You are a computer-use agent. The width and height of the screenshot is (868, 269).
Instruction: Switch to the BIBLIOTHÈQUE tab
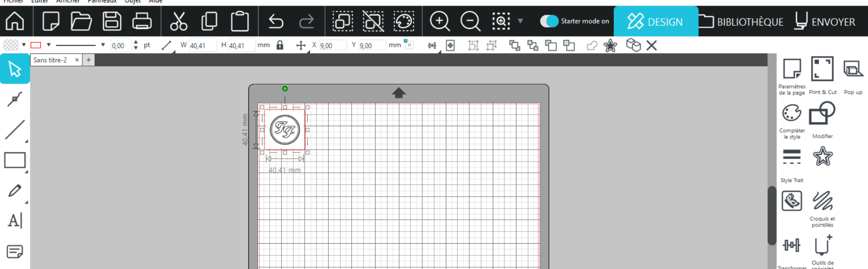741,22
